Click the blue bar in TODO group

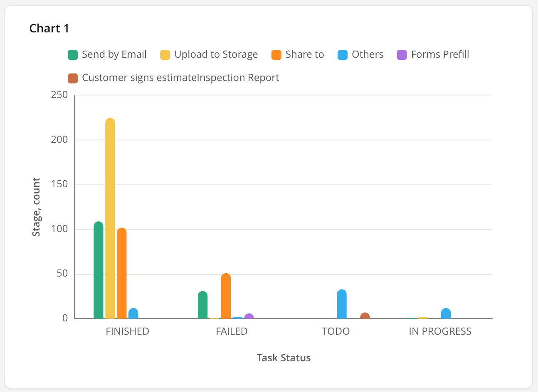(x=342, y=304)
